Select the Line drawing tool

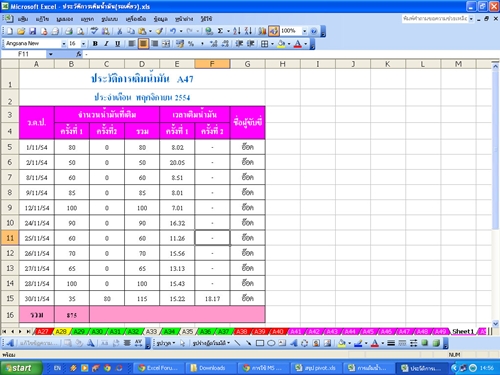click(237, 343)
